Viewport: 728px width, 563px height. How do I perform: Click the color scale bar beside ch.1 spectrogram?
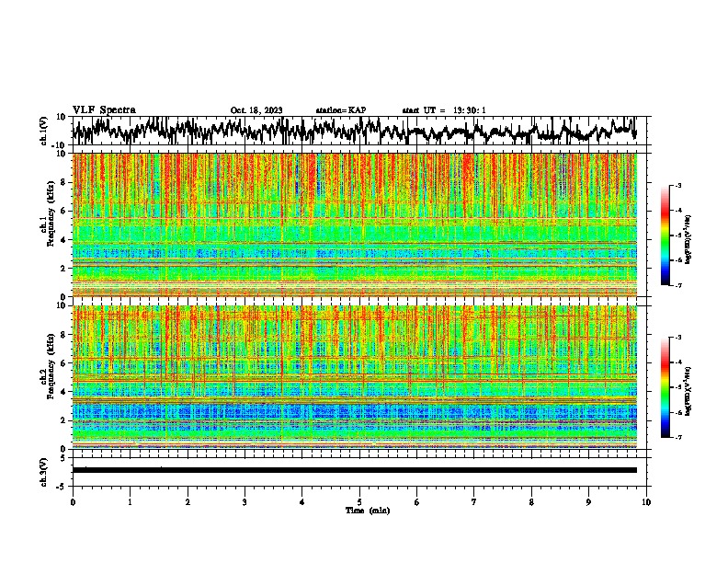[x=665, y=236]
